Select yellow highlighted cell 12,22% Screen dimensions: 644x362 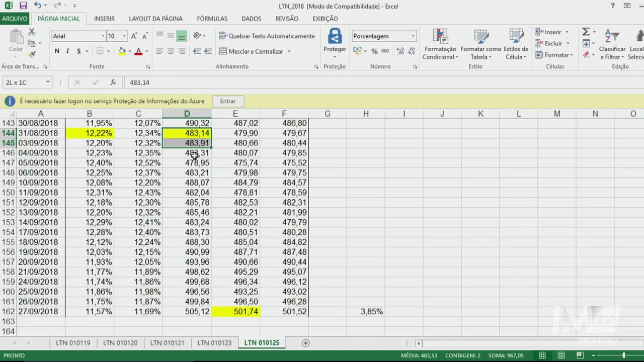90,133
